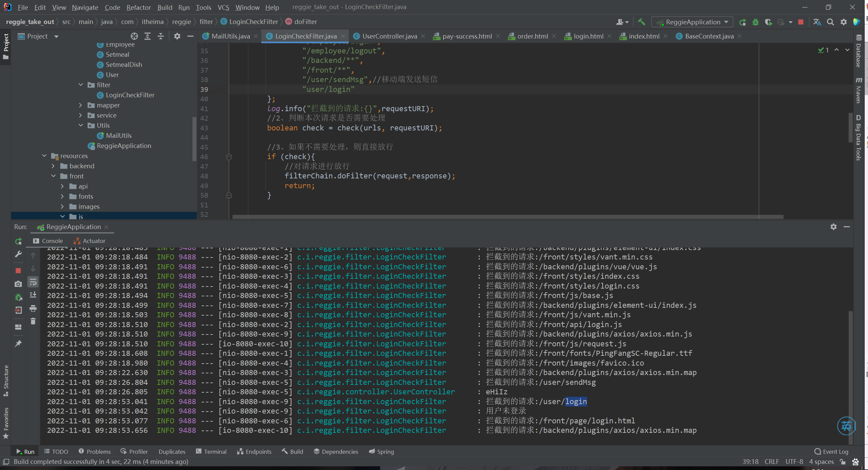Viewport: 868px width, 470px height.
Task: Collapse the front folder
Action: 53,176
